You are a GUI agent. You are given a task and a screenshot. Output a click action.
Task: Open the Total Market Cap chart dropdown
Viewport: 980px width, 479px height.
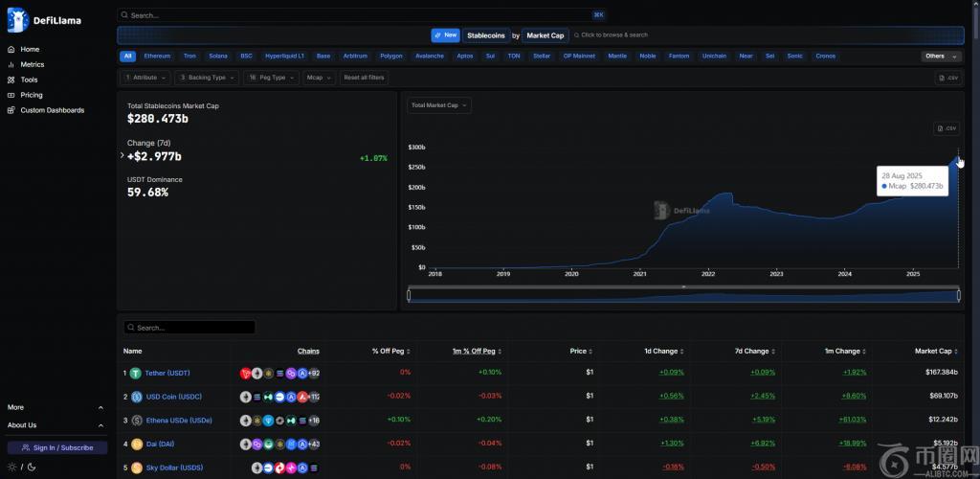point(438,105)
